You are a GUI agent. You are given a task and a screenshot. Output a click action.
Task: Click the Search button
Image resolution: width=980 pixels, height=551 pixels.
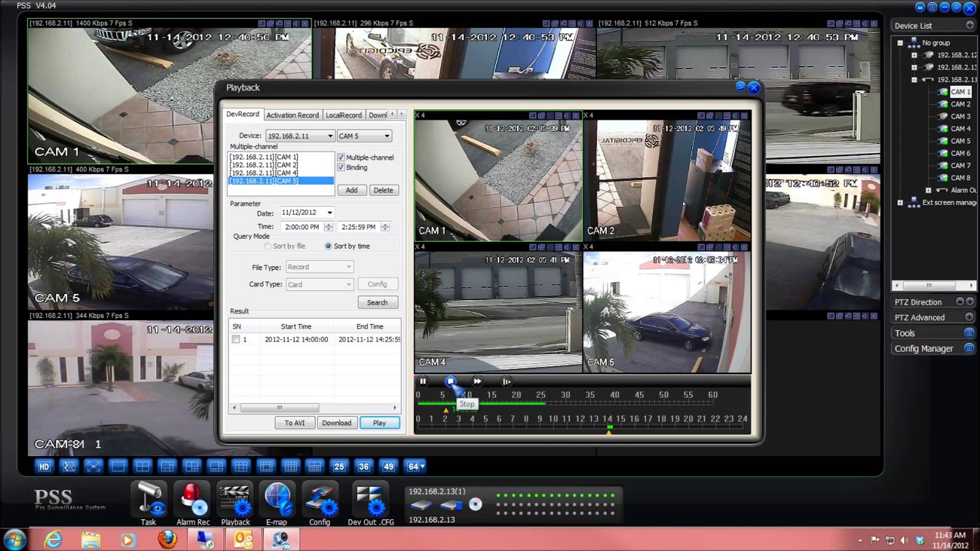(377, 302)
